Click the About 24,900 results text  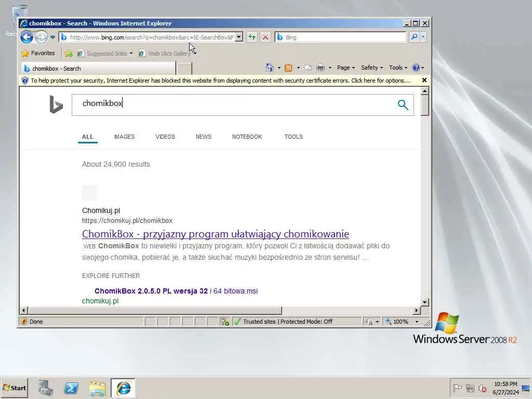[x=116, y=164]
